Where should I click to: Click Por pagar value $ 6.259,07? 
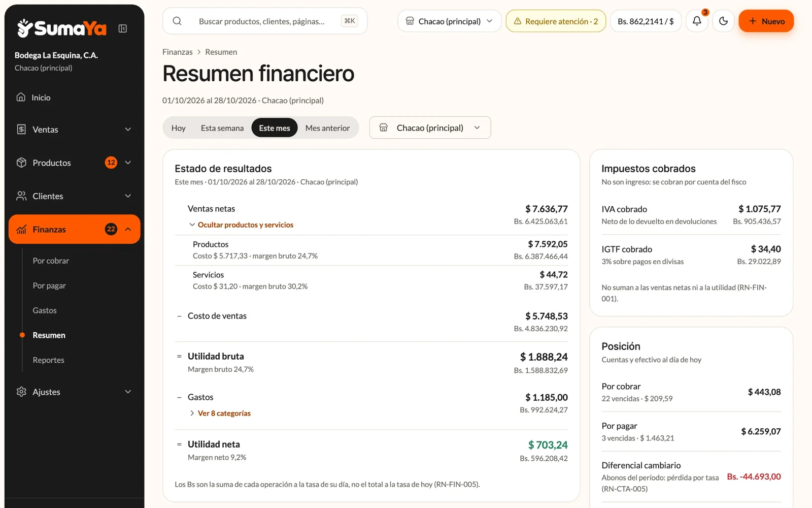tap(761, 431)
